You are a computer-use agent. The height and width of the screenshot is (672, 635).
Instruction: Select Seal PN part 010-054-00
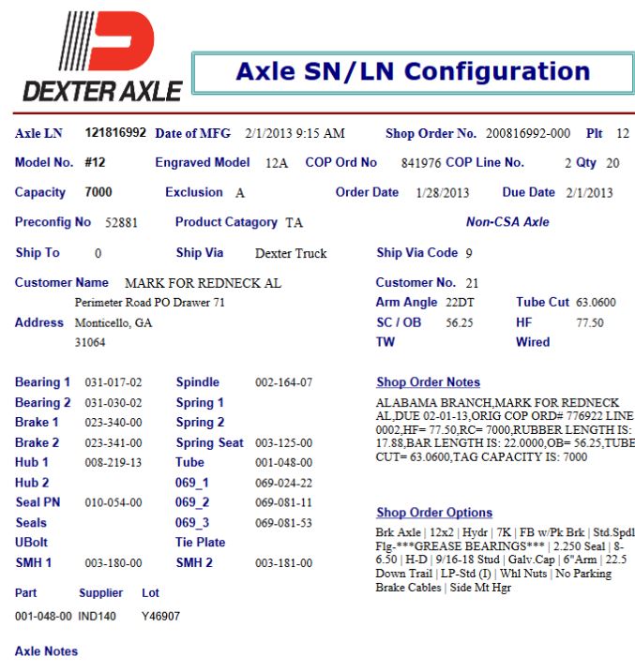click(x=113, y=502)
